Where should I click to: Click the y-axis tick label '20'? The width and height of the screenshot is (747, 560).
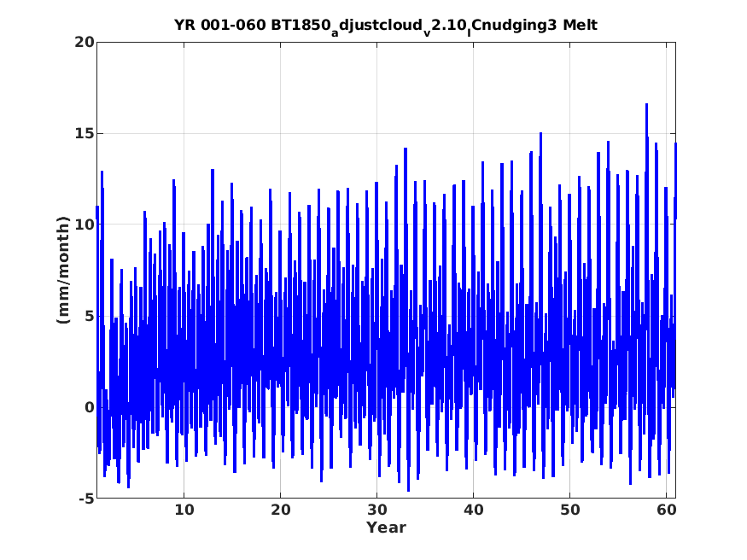tap(85, 42)
